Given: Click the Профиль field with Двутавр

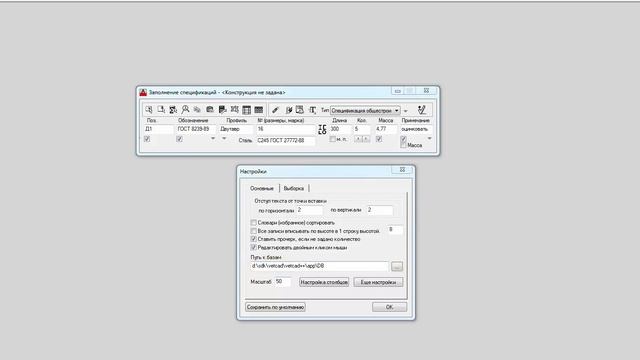Looking at the screenshot, I should (x=236, y=129).
